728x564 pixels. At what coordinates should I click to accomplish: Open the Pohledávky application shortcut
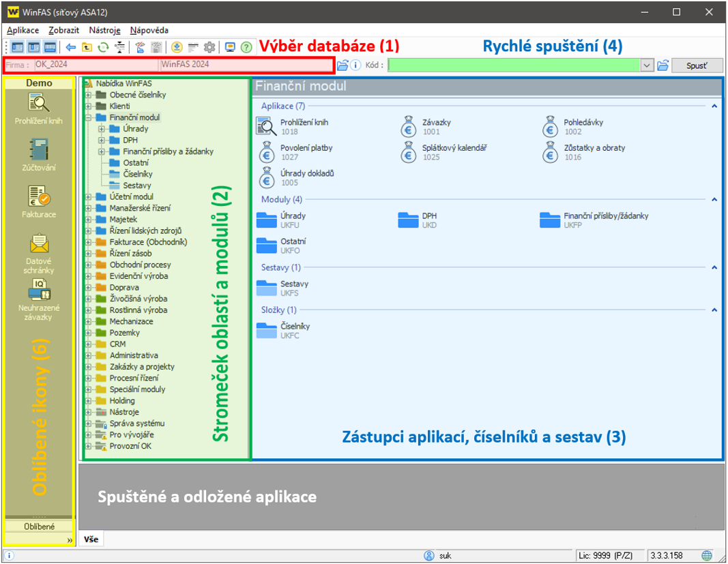click(551, 127)
